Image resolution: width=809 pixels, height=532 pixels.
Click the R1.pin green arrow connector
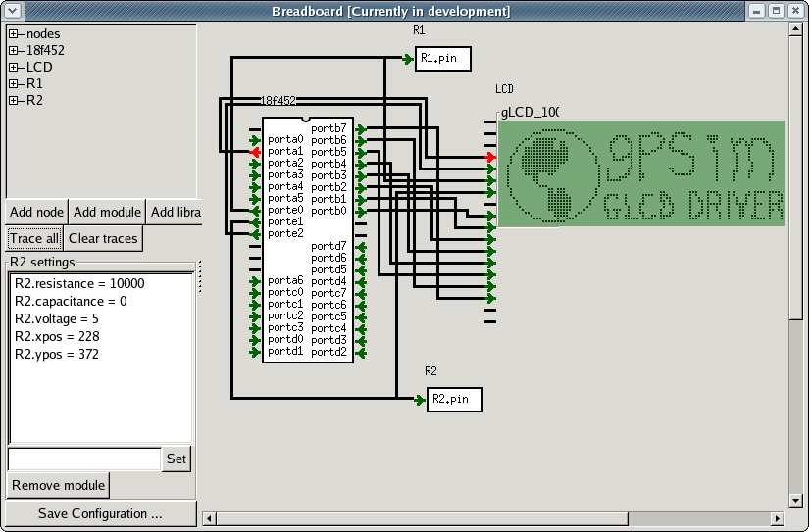coord(409,59)
